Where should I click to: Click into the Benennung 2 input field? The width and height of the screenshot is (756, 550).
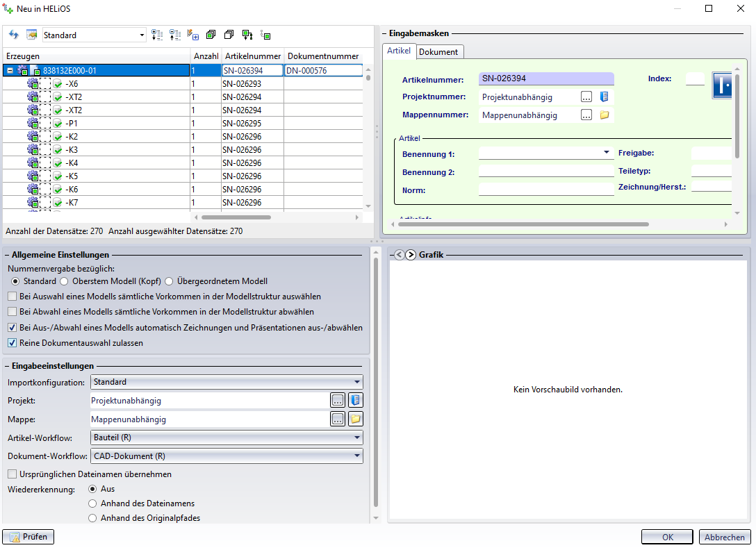click(546, 171)
